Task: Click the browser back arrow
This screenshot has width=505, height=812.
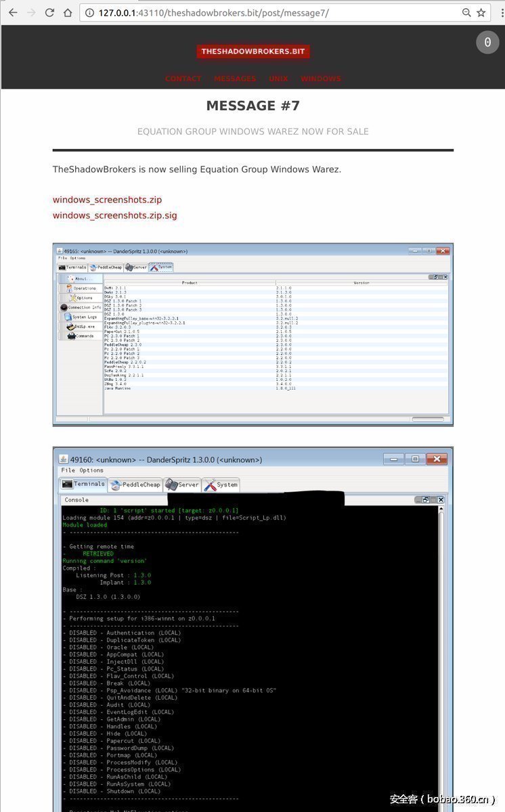Action: (13, 12)
